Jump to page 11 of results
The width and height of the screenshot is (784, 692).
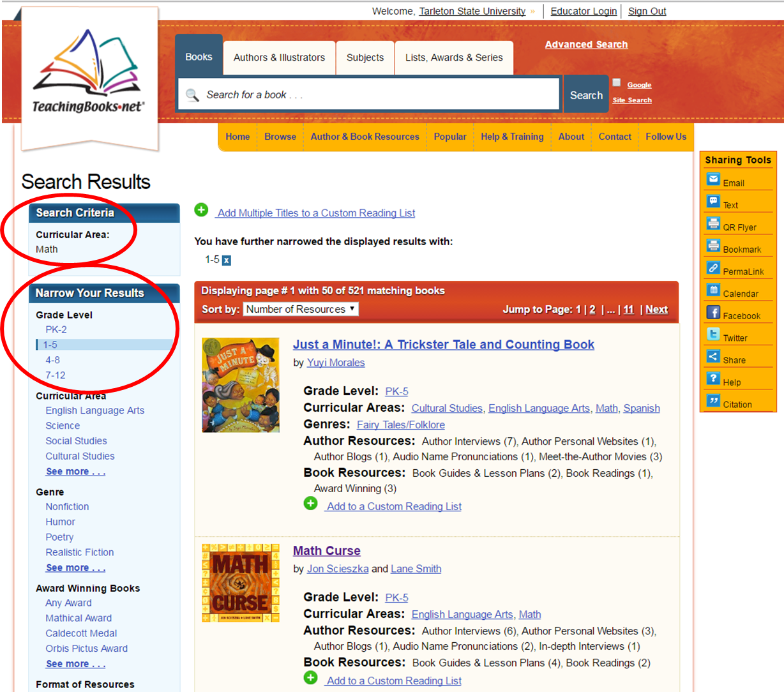[x=629, y=310]
